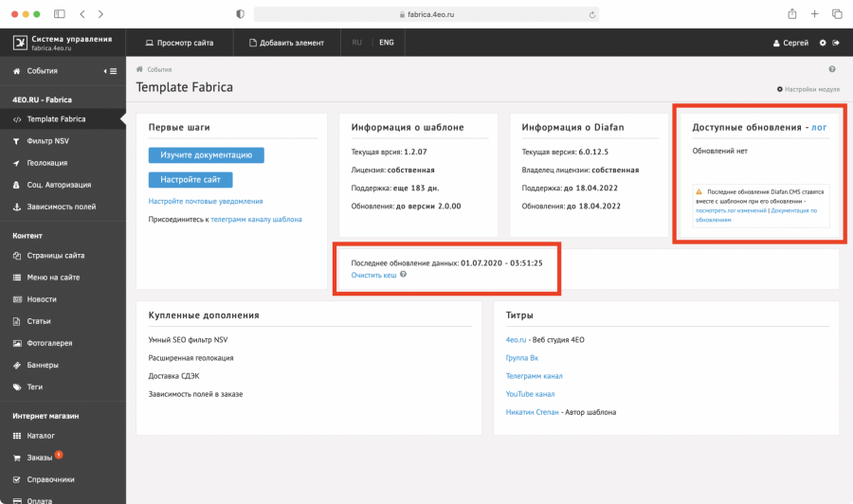This screenshot has height=504, width=853.
Task: Click the orders notification badge on Заказы
Action: (59, 455)
